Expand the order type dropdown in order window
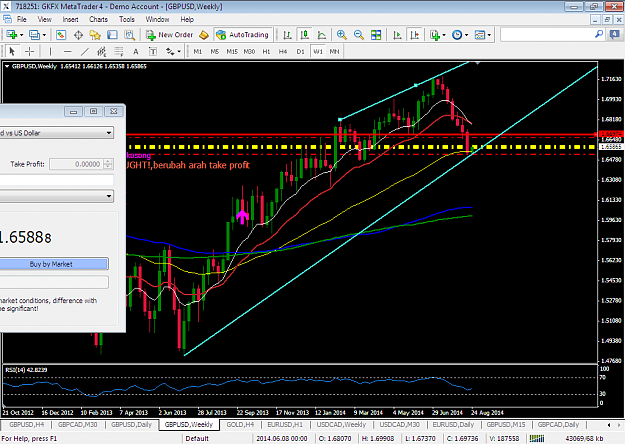Viewport: 625px width, 444px height. 109,196
